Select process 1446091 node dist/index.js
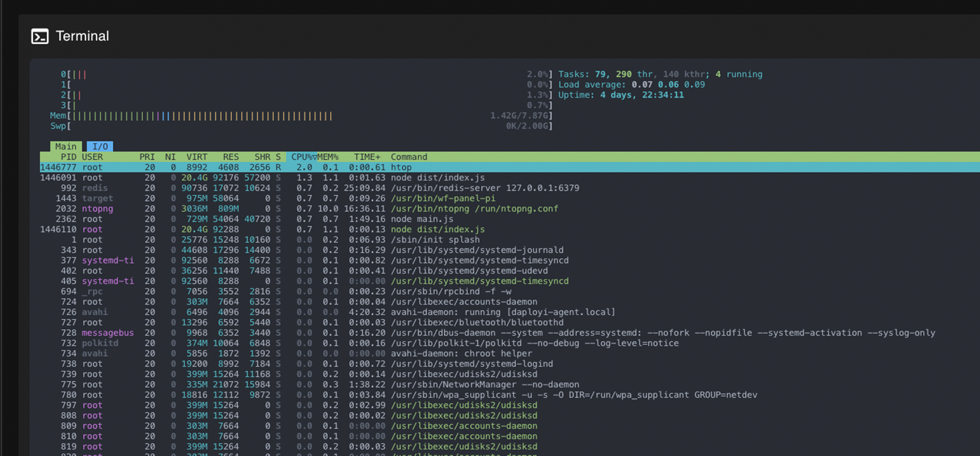 coord(510,178)
